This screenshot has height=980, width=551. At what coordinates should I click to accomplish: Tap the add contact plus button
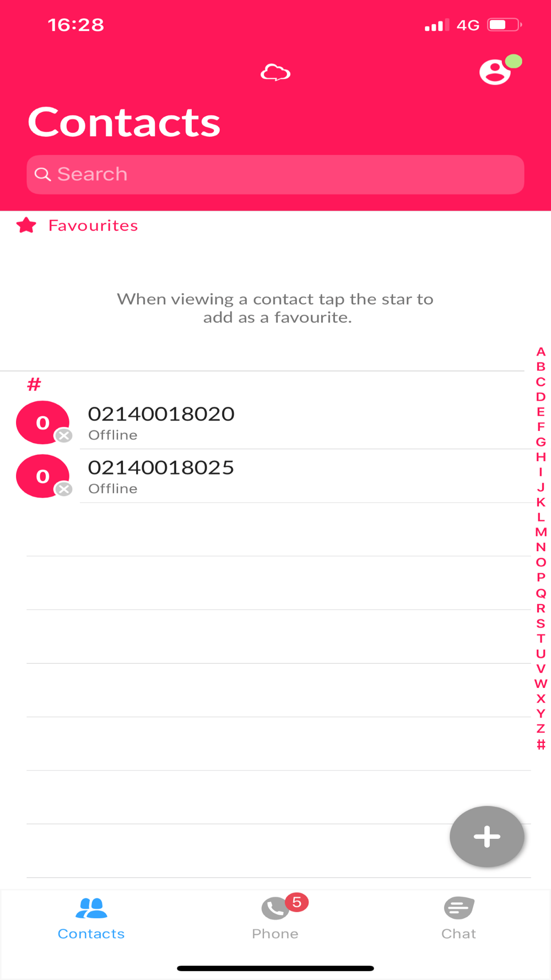pyautogui.click(x=487, y=836)
